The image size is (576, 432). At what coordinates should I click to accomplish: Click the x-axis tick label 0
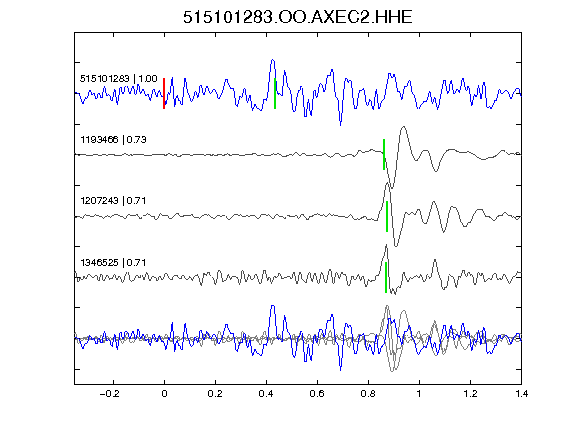[x=164, y=394]
